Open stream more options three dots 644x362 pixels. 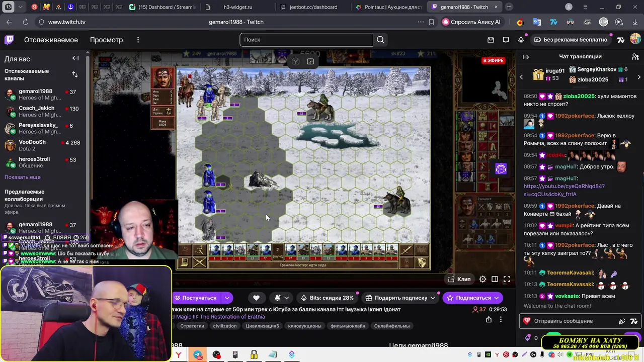[x=501, y=319]
